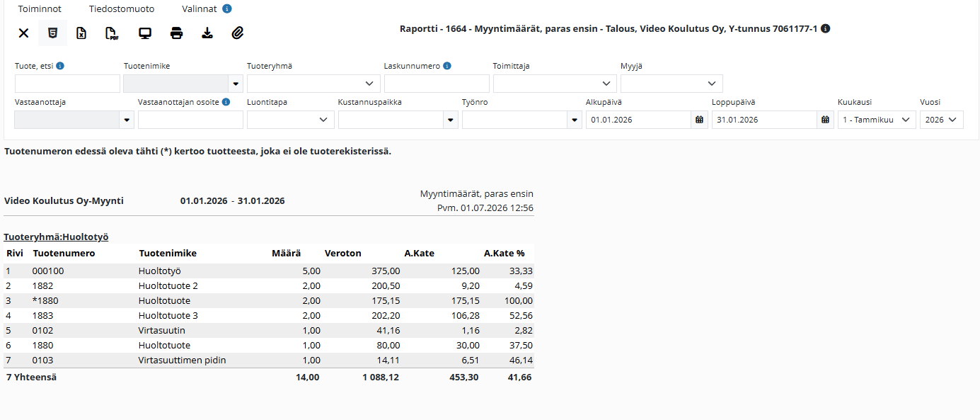
Task: Export the report as PDF icon
Action: click(x=111, y=33)
